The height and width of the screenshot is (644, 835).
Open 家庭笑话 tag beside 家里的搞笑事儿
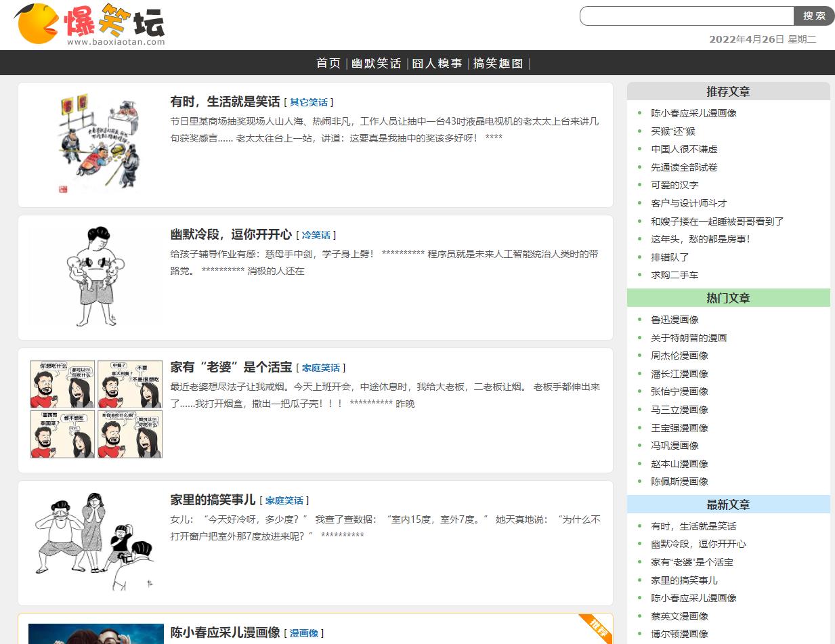[x=284, y=500]
